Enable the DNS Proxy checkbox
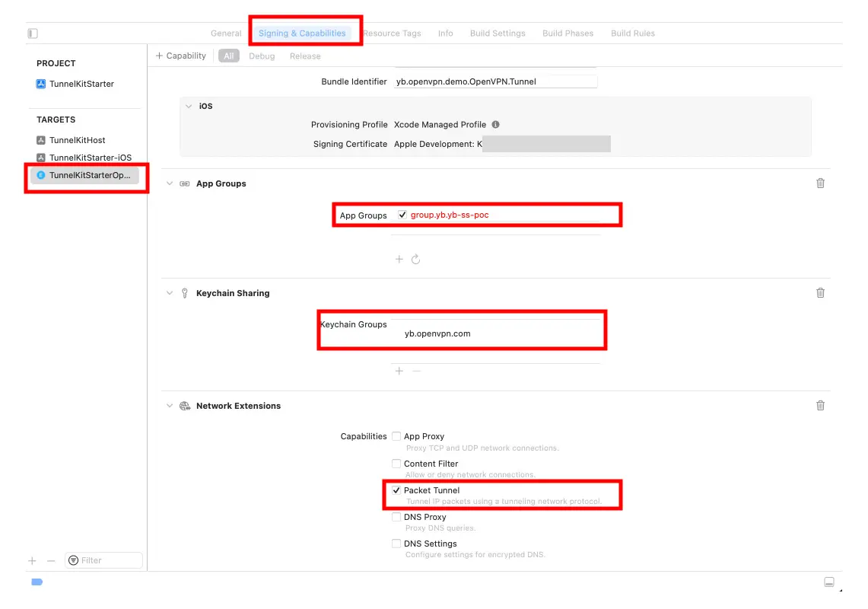This screenshot has width=868, height=609. (396, 518)
